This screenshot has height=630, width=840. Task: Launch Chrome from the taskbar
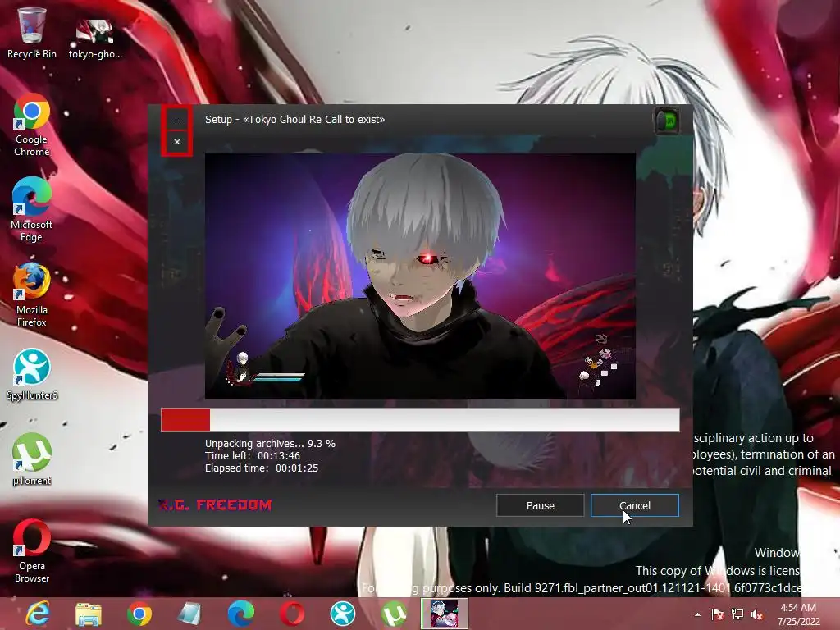(x=139, y=614)
